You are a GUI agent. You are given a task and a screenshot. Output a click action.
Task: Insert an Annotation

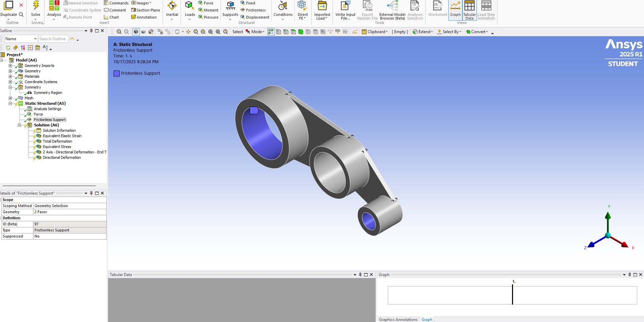click(144, 17)
